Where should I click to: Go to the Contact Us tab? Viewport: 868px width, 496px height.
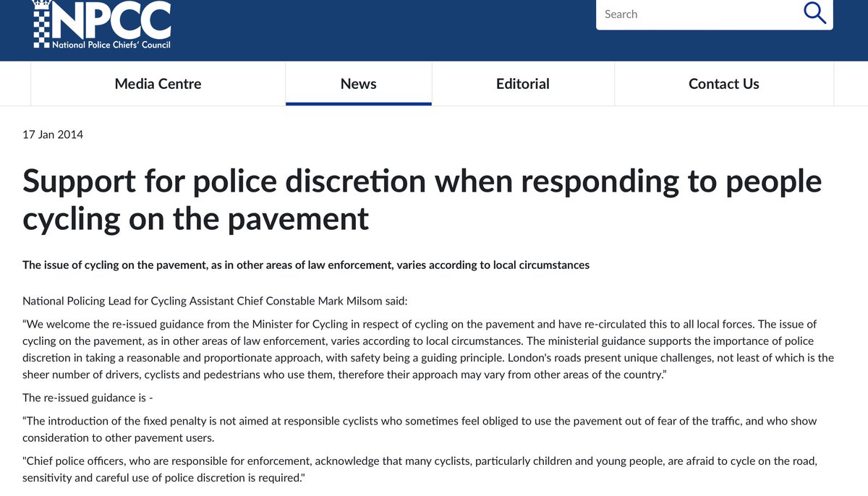tap(724, 84)
